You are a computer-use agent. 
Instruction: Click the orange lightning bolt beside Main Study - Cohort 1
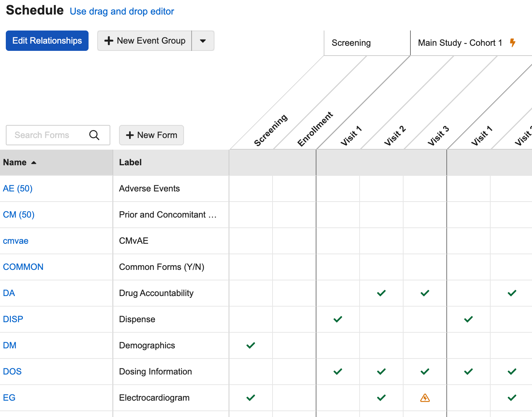[512, 42]
